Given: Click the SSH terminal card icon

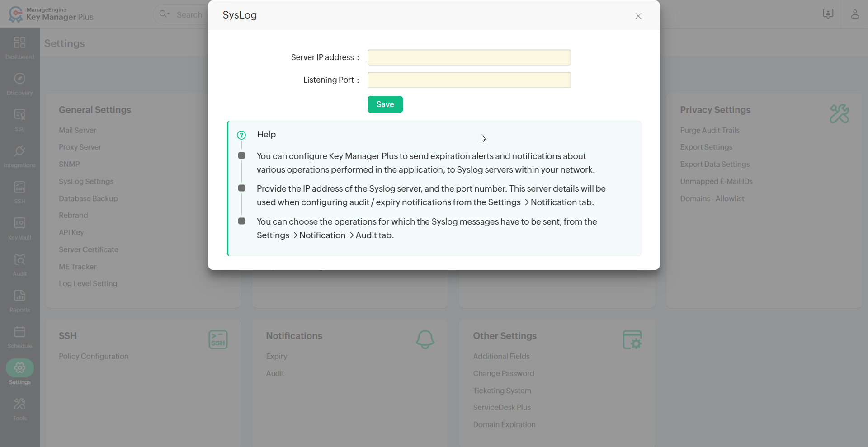Looking at the screenshot, I should tap(218, 339).
